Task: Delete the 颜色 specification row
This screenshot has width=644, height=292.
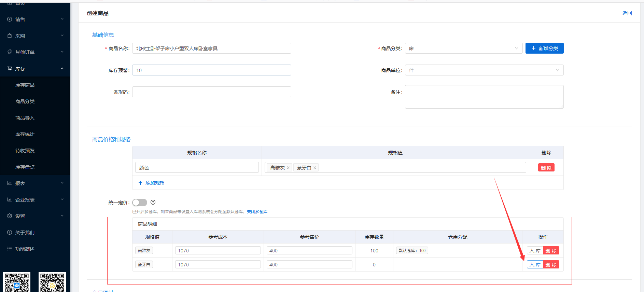Action: pos(546,168)
